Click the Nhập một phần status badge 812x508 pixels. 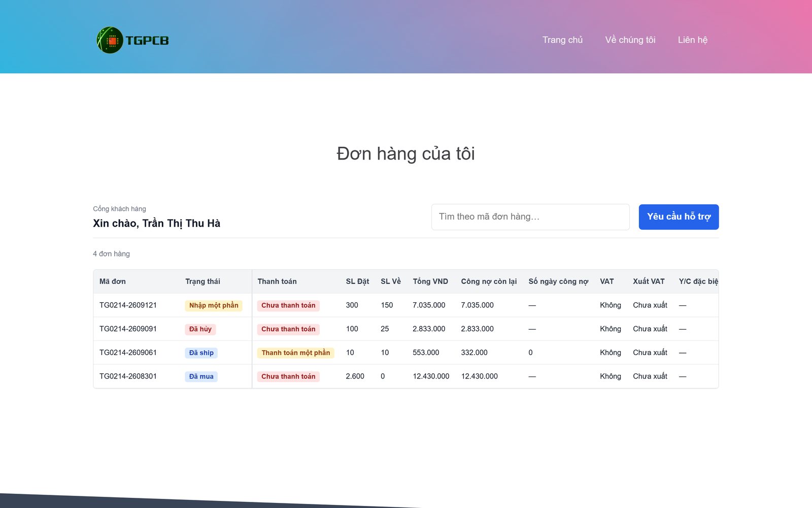point(214,305)
